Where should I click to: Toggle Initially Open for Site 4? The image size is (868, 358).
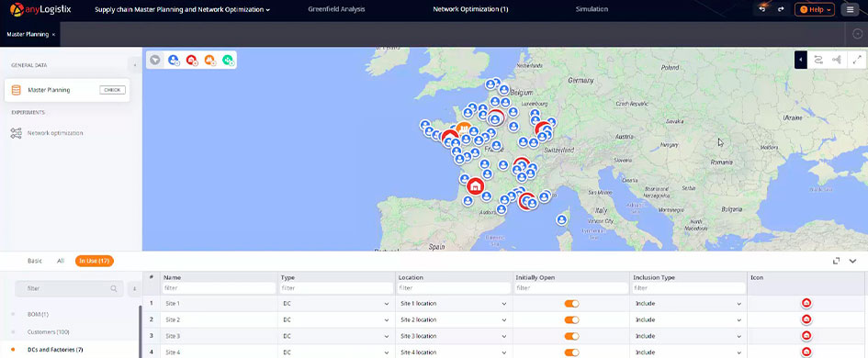click(x=572, y=352)
